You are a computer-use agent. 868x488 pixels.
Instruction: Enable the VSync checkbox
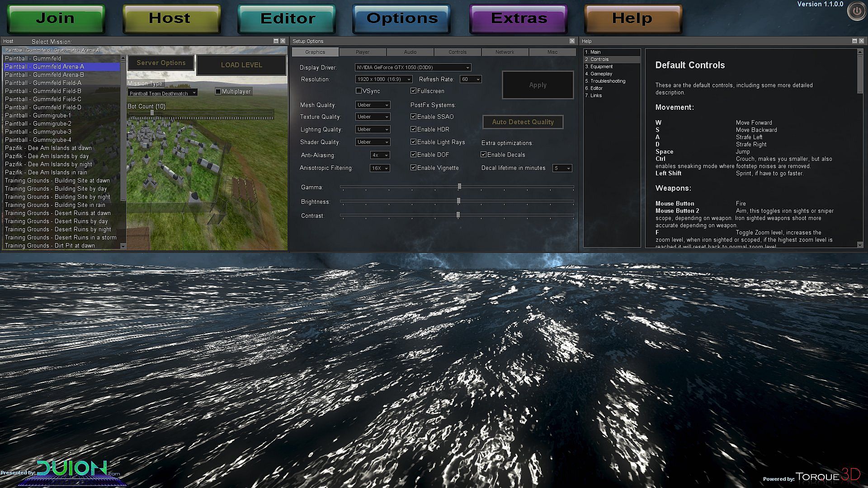tap(359, 91)
